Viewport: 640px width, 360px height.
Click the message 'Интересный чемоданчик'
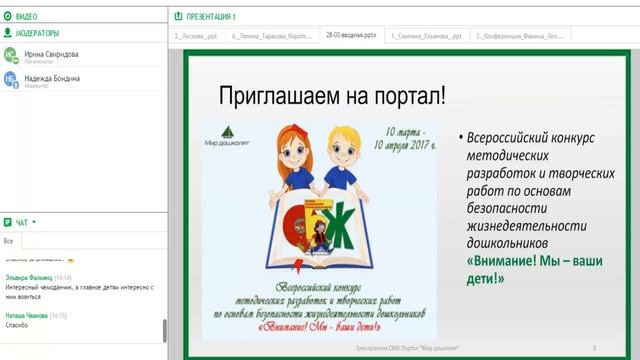[x=80, y=292]
